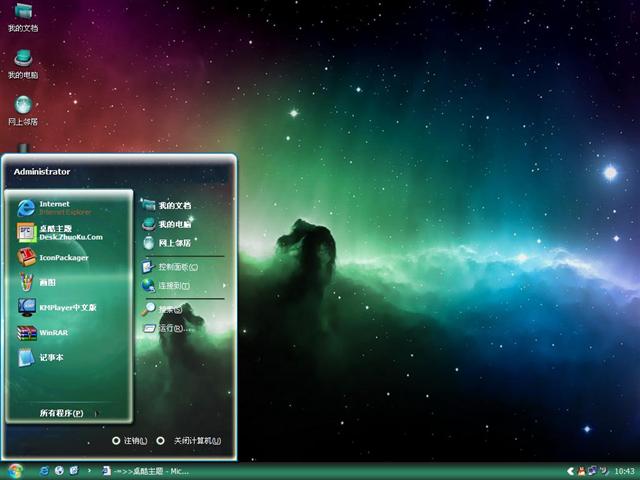
Task: Click the 关闭计算机(U) shut down button
Action: (x=189, y=441)
